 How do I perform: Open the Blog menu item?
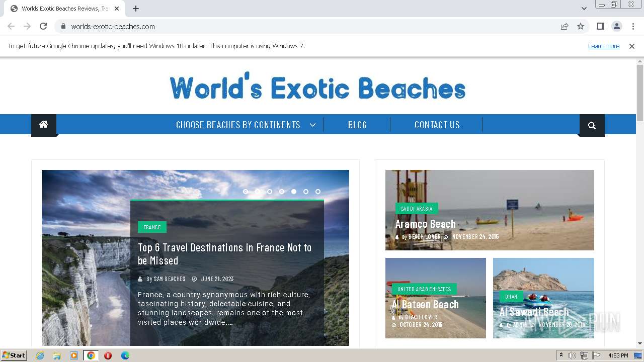pos(357,125)
